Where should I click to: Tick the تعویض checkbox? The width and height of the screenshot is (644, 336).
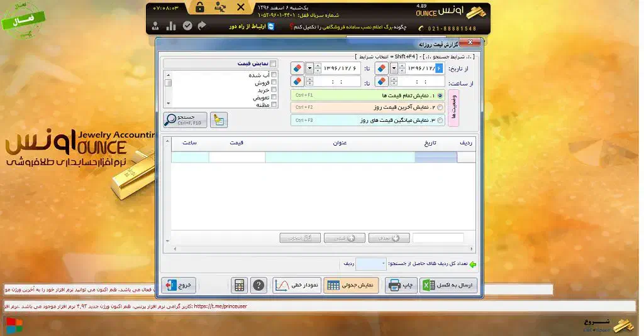pyautogui.click(x=274, y=97)
